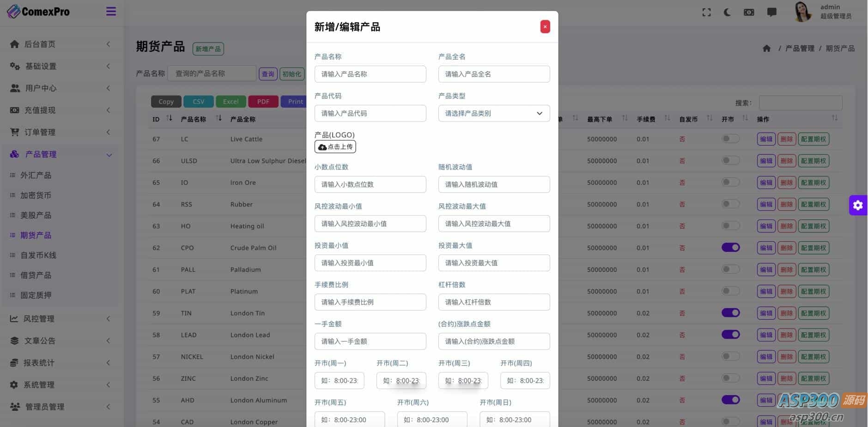
Task: Focus the 杠杆倍数 input field
Action: (494, 302)
